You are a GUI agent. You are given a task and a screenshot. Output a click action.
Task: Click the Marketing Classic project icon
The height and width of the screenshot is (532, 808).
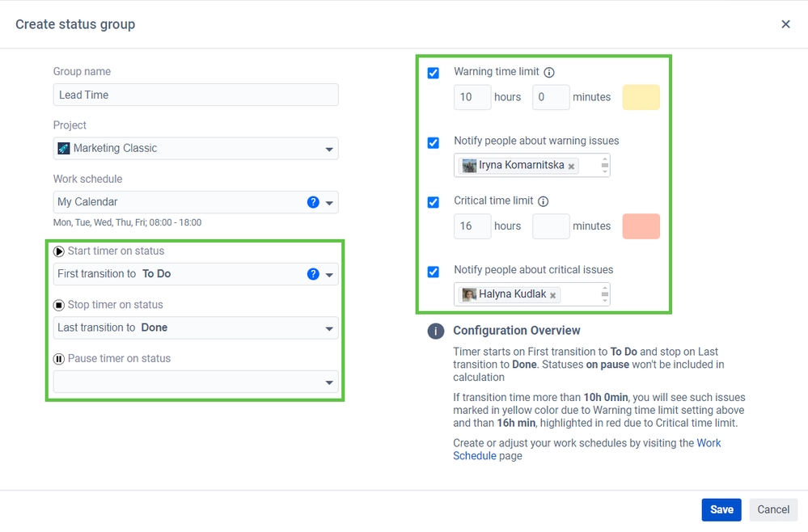[64, 148]
